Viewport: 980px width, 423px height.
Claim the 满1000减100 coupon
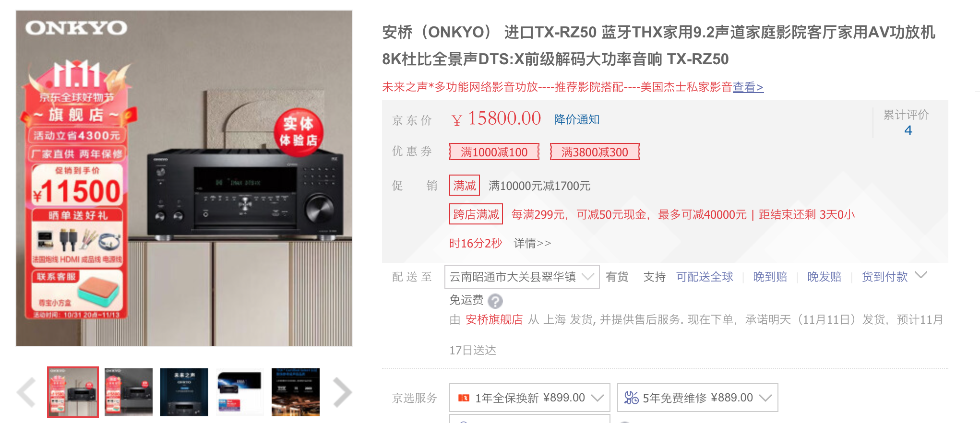[x=494, y=152]
